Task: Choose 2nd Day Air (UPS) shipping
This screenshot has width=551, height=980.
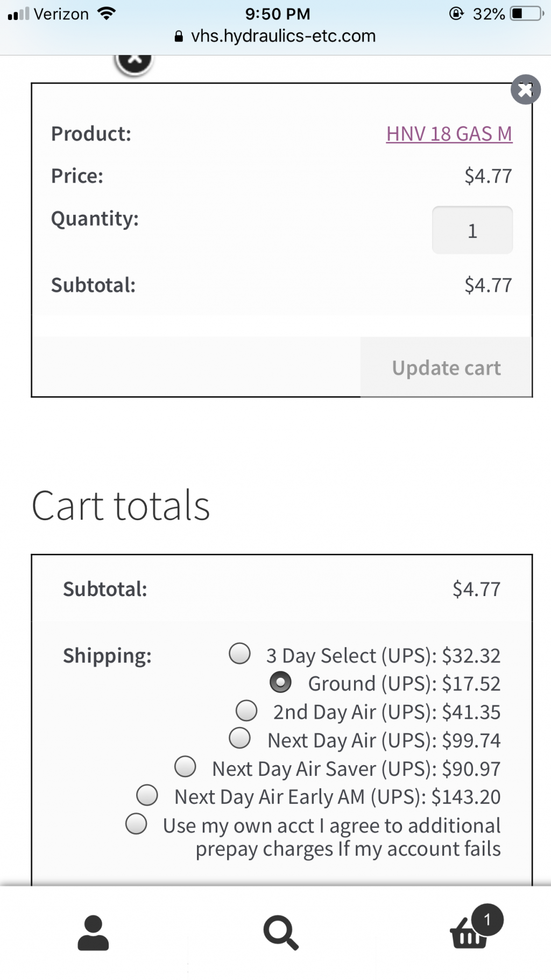Action: click(246, 710)
